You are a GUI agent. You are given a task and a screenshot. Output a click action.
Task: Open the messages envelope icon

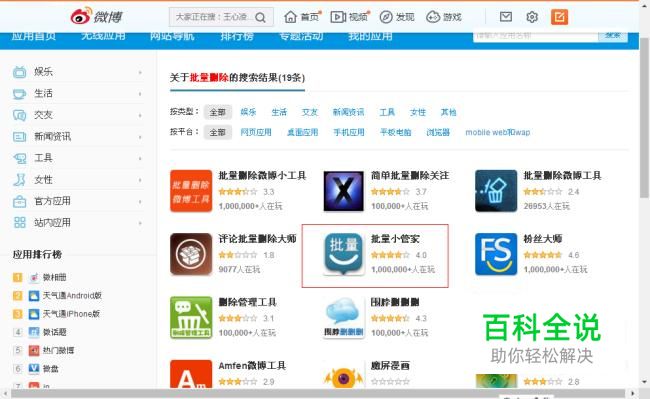click(x=506, y=17)
